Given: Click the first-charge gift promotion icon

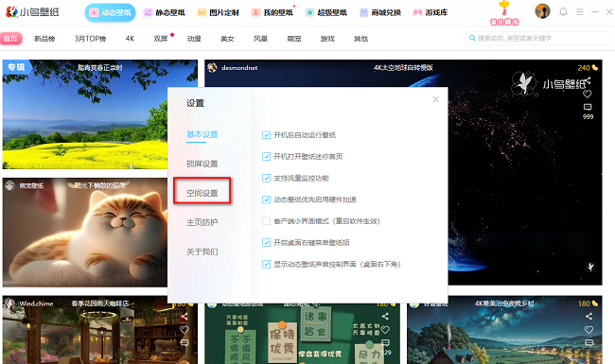Looking at the screenshot, I should tap(504, 13).
